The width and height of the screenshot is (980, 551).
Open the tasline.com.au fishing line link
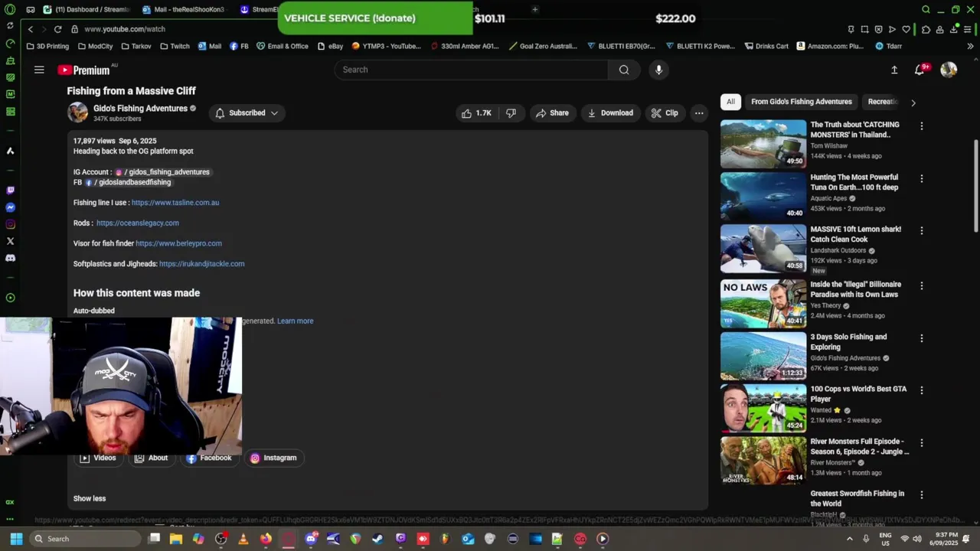175,203
